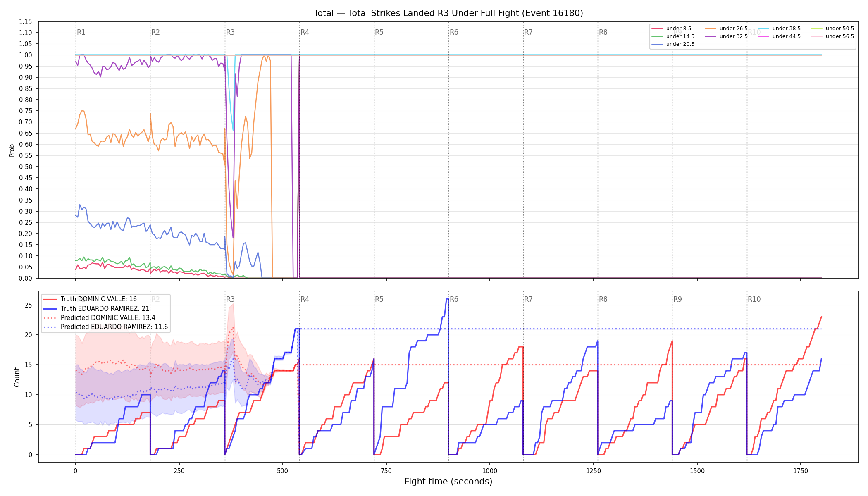
Task: Click the 0.00 tick on the Prob axis
Action: click(x=26, y=278)
